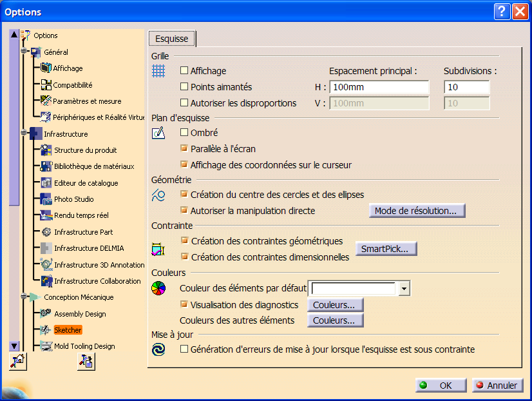Viewport: 532px width, 401px height.
Task: Click the Infrastructure Part gear icon
Action: pos(46,232)
